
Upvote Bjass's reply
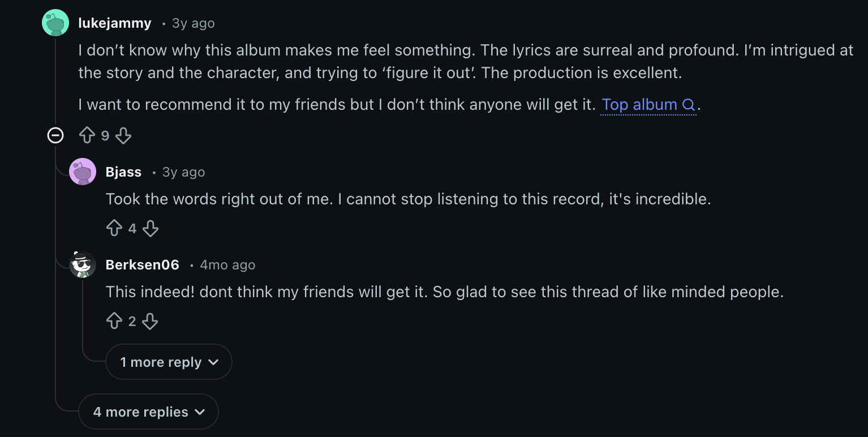coord(114,228)
